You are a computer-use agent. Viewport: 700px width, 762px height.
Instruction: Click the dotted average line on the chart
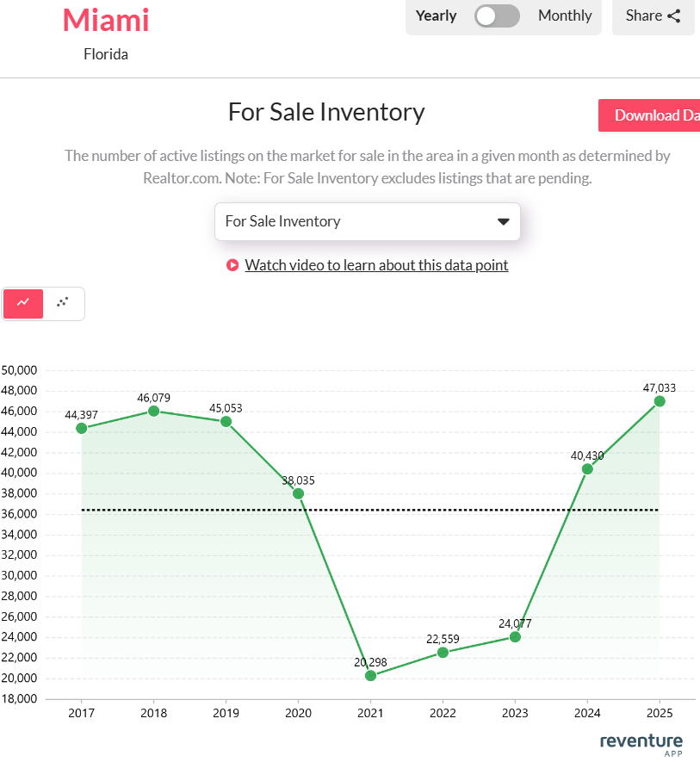coord(370,510)
